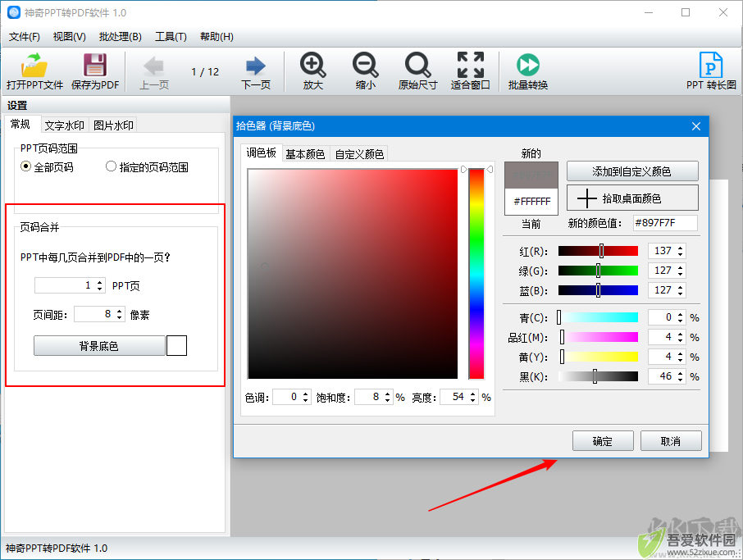743x560 pixels.
Task: Open the Help menu
Action: click(x=217, y=36)
